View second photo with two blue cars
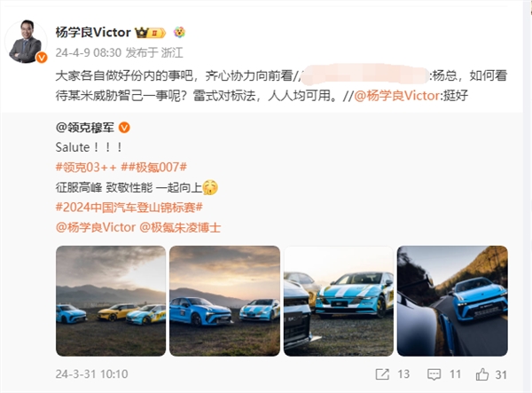The image size is (532, 393). (224, 301)
